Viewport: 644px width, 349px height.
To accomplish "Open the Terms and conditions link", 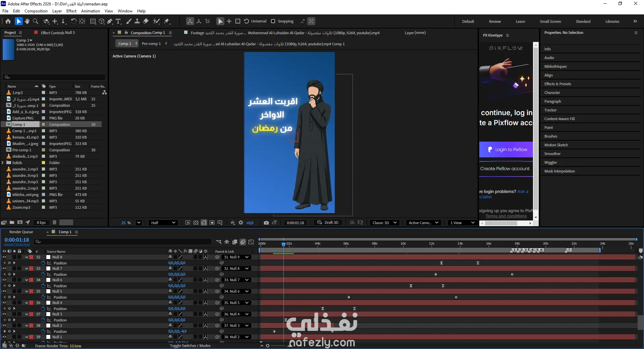I will tap(506, 216).
